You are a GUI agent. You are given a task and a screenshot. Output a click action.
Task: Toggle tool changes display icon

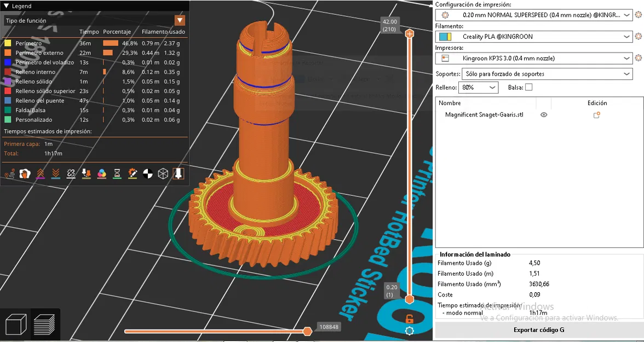coord(87,174)
